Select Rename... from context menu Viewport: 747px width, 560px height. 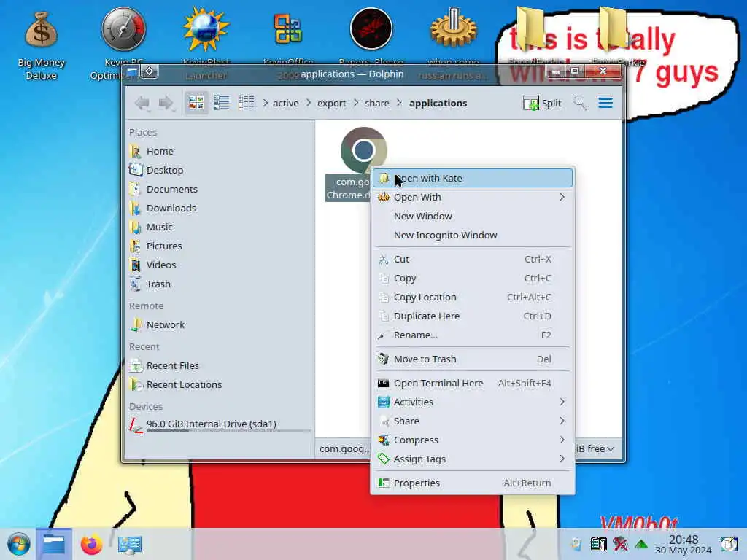click(x=473, y=335)
